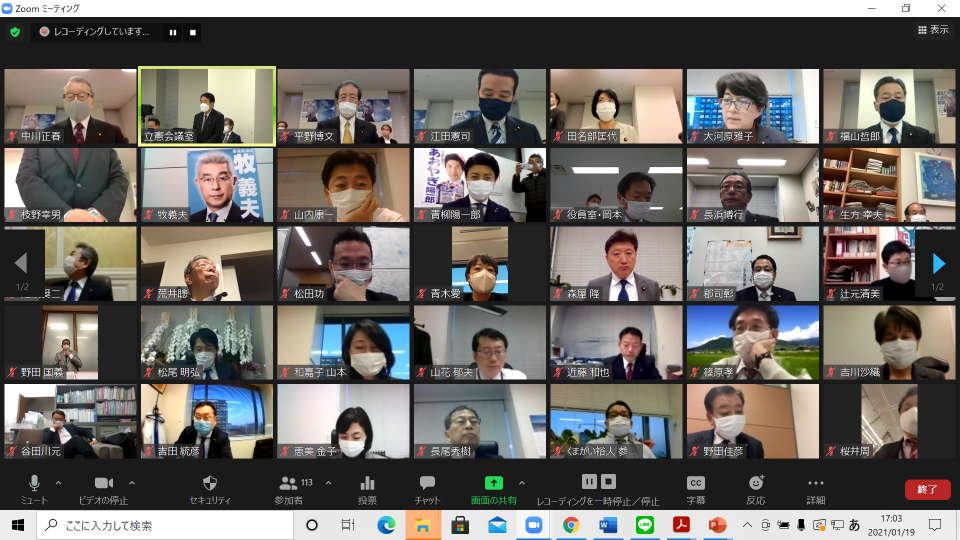The image size is (960, 540).
Task: Open Microsoft Edge from taskbar
Action: pyautogui.click(x=386, y=525)
